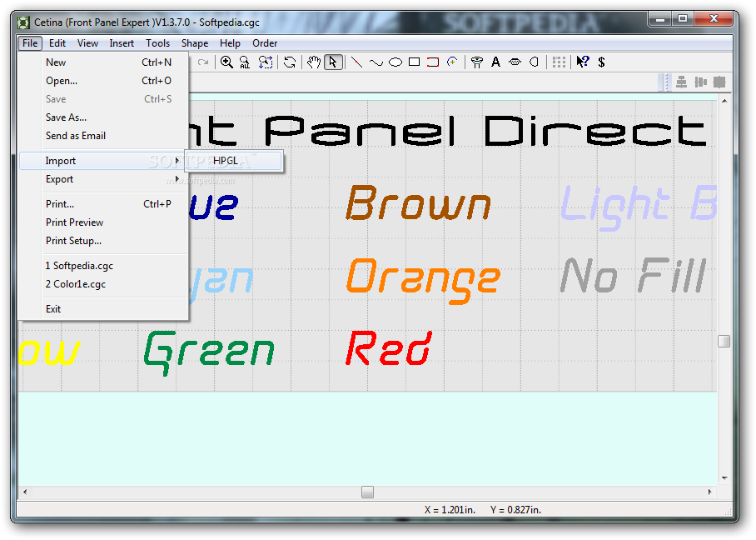The height and width of the screenshot is (540, 756).
Task: Click the Red text object on canvas
Action: tap(389, 348)
